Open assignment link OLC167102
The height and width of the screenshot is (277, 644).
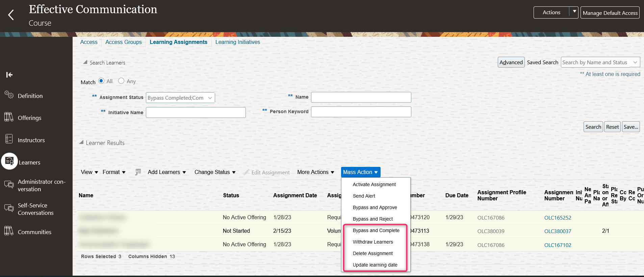tap(558, 245)
